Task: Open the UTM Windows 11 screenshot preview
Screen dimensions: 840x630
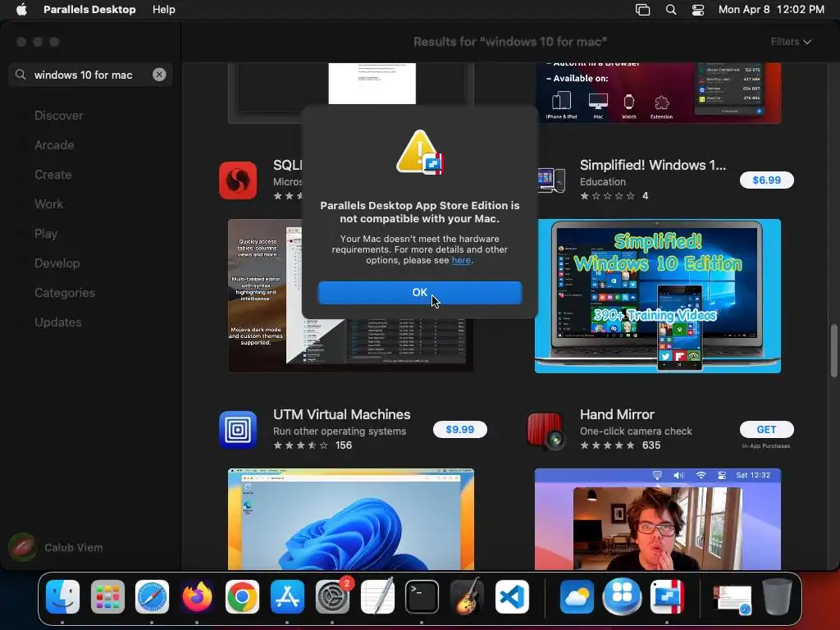Action: pyautogui.click(x=351, y=519)
